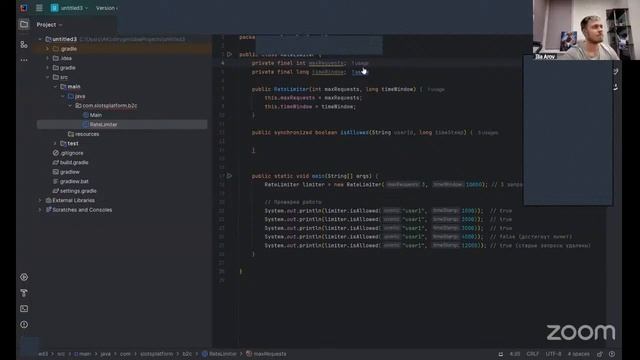This screenshot has width=640, height=360.
Task: Expand External Libraries node
Action: pos(40,200)
